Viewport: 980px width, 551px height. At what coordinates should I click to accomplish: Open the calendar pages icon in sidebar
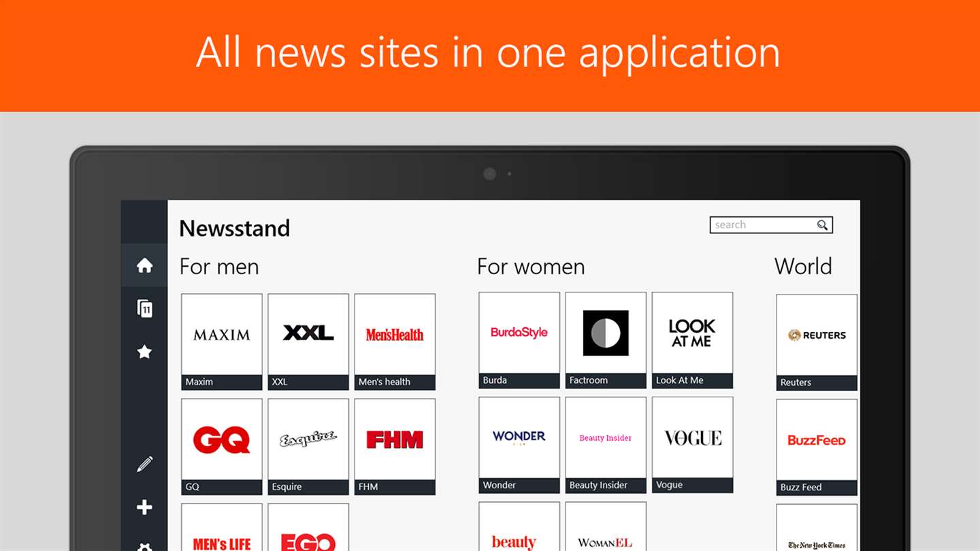click(144, 309)
